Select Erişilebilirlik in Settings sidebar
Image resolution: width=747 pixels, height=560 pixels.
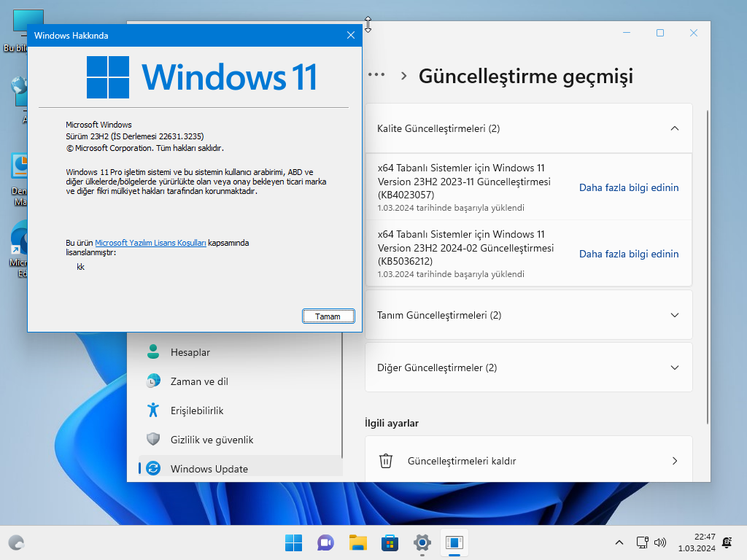point(241,411)
